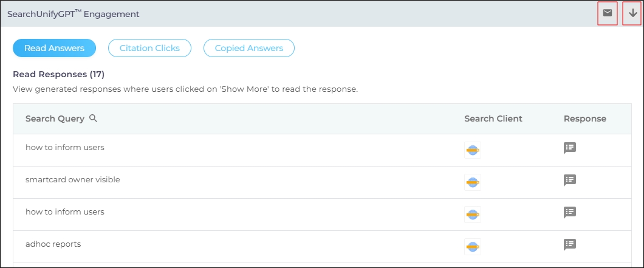Click the Response column header
The width and height of the screenshot is (644, 268).
pyautogui.click(x=584, y=119)
